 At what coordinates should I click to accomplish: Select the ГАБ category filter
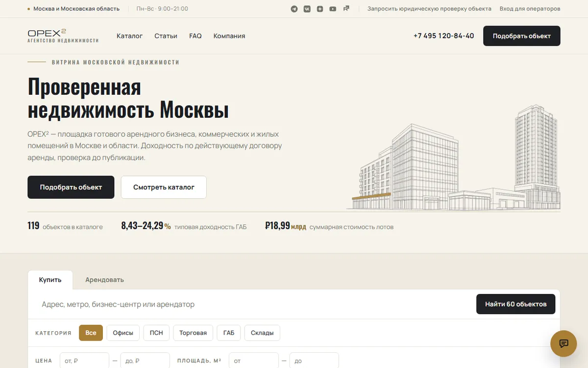229,333
